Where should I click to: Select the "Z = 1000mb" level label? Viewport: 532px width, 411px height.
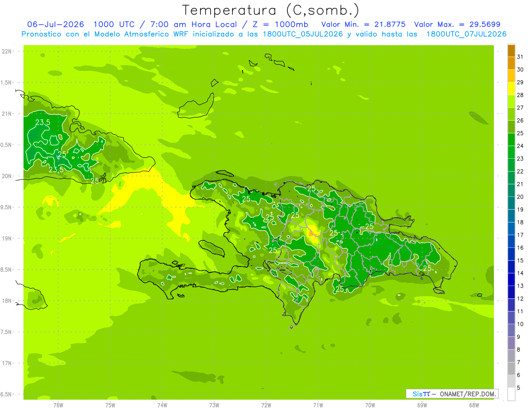tap(280, 24)
